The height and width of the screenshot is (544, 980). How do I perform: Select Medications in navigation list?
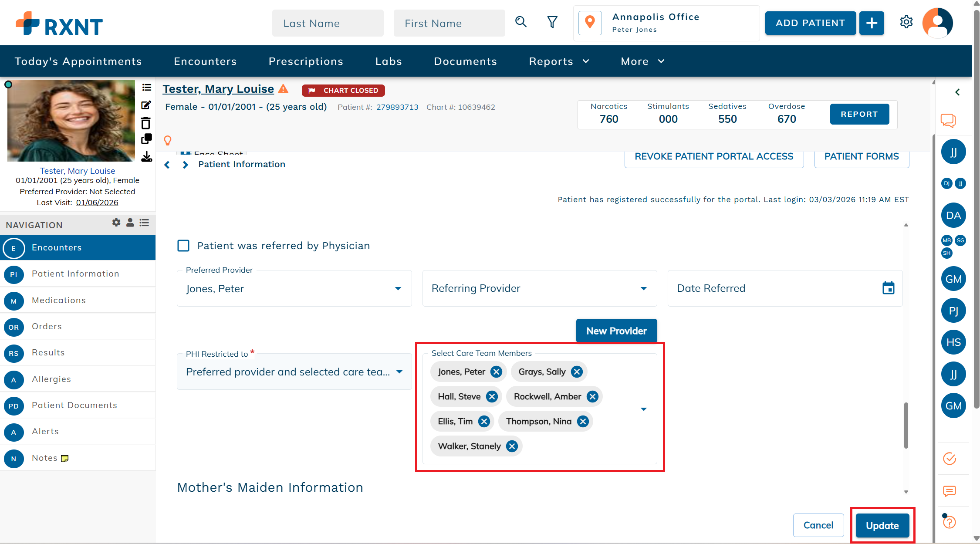coord(59,300)
